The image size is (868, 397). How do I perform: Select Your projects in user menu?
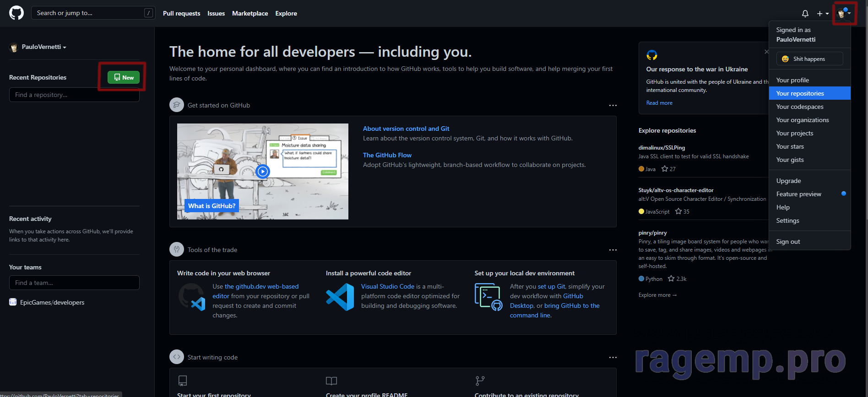809,133
